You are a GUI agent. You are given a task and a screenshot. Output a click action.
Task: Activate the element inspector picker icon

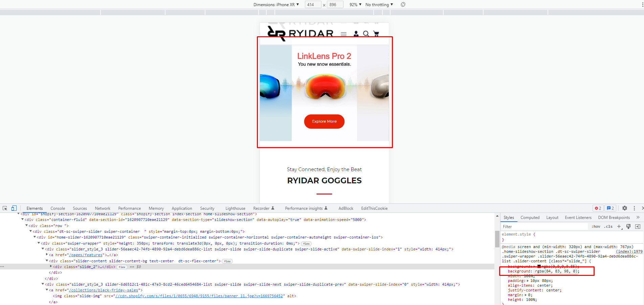tap(5, 208)
